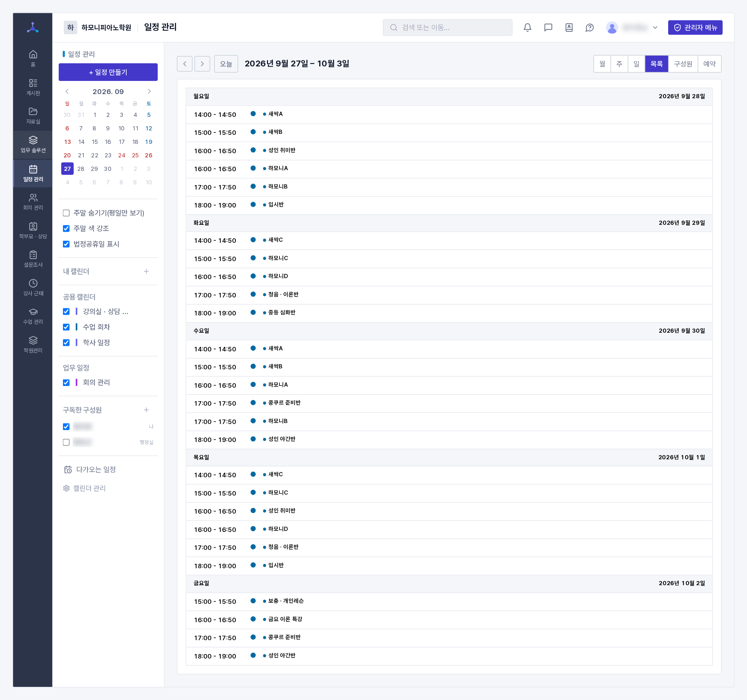Viewport: 747px width, 700px height.
Task: Enable 주말 숨기기(평일만 보기) checkbox
Action: pyautogui.click(x=66, y=213)
